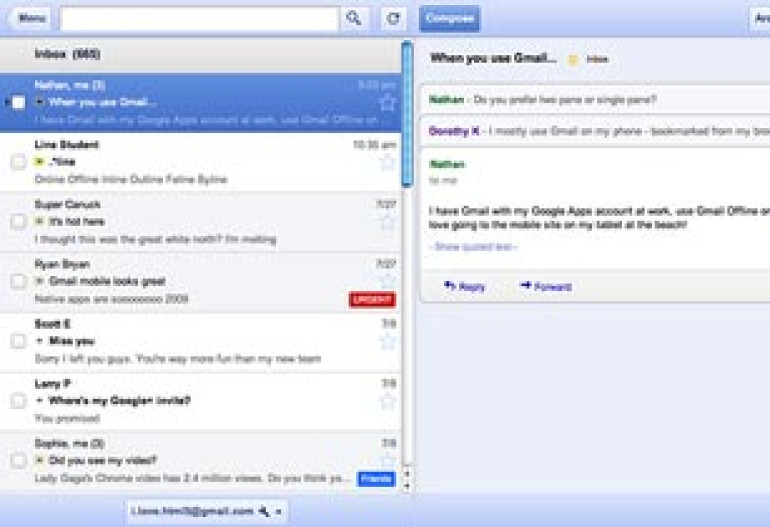
Task: Tick checkbox for Ryan Bryan email
Action: [x=18, y=281]
